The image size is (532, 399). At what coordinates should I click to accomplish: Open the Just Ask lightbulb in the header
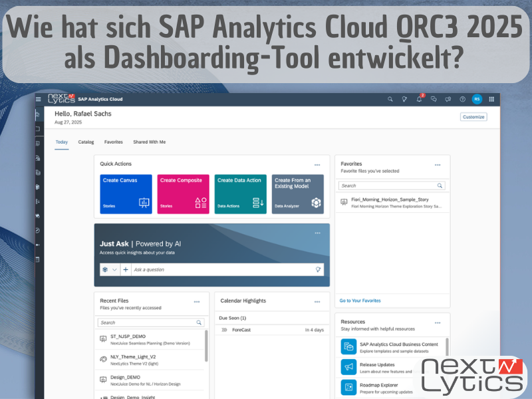(404, 99)
